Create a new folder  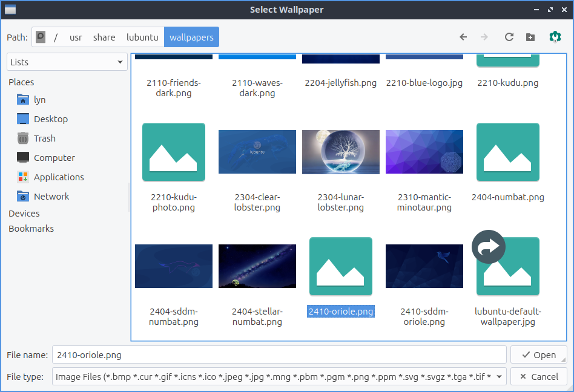(x=530, y=37)
